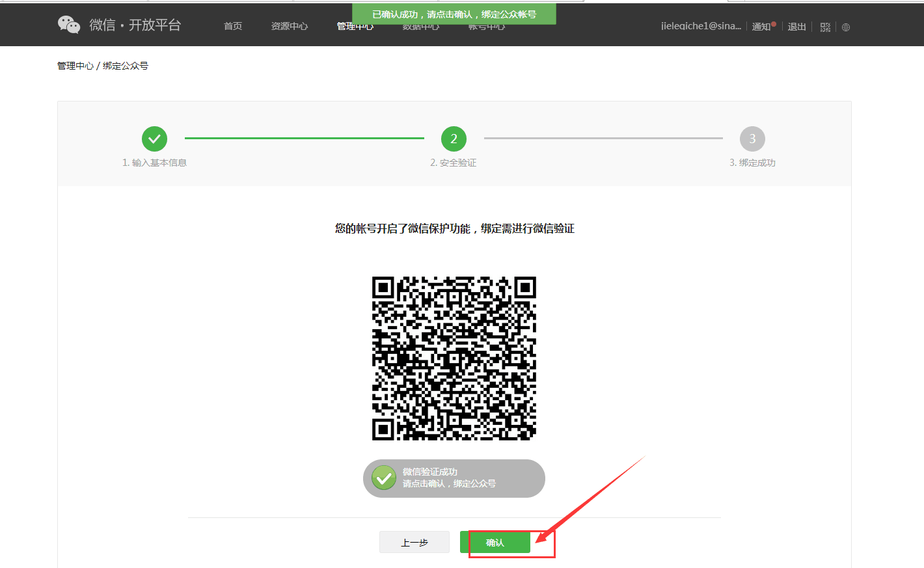
Task: Go to 首页 in the top navigation
Action: pyautogui.click(x=233, y=26)
